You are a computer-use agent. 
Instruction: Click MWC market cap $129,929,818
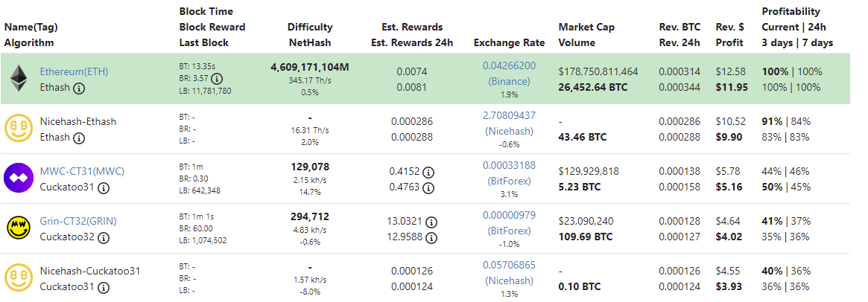tap(589, 171)
